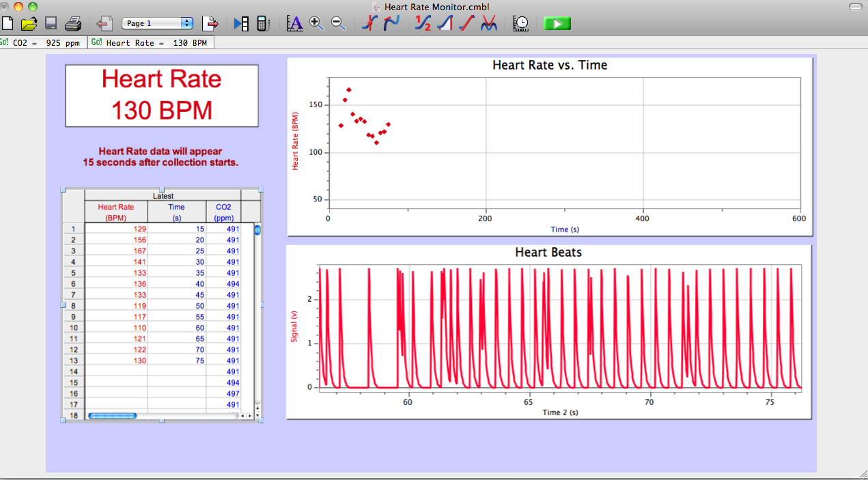Create a new file with the blank page icon
Screen dimensions: 868x480
tap(8, 24)
